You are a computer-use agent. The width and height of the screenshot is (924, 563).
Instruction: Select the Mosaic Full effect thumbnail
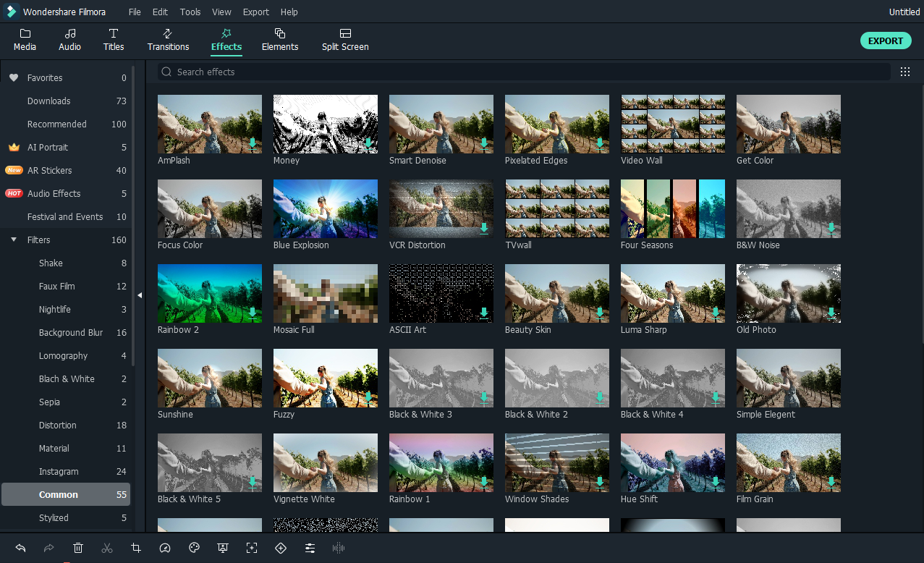(326, 293)
